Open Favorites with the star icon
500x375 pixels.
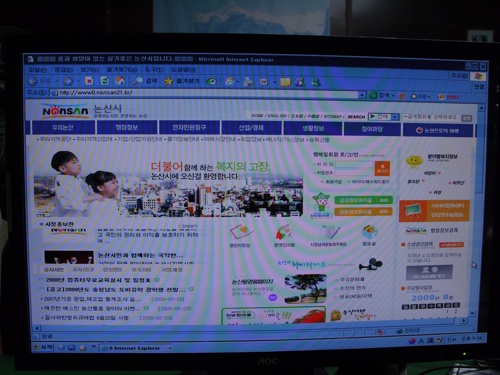(x=169, y=81)
